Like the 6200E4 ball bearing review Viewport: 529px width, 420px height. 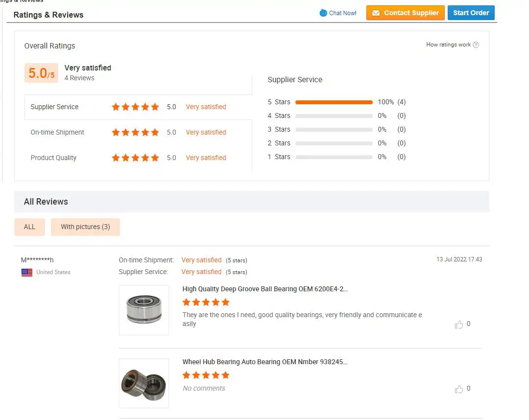tap(459, 324)
